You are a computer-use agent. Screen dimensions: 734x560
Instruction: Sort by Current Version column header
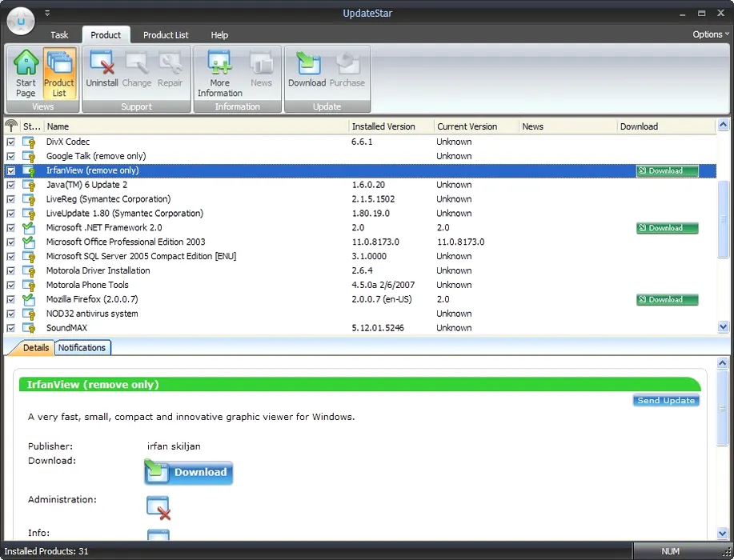[476, 126]
